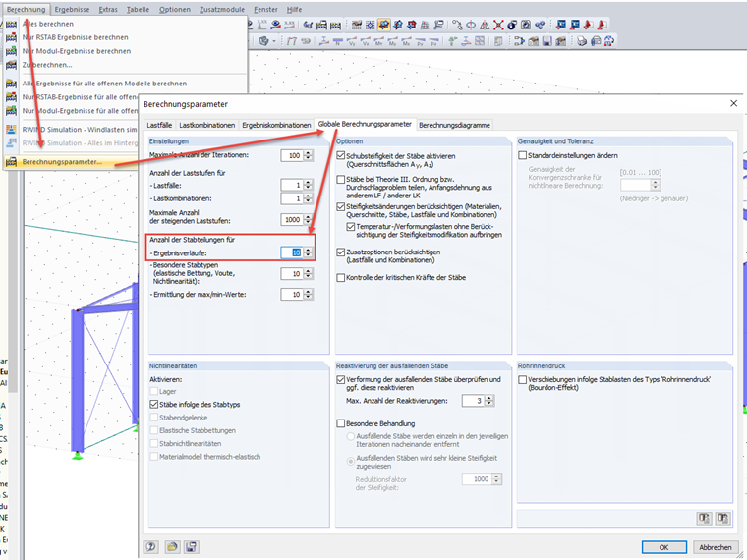Enable Standardeinstellungen ändern checkbox

tap(523, 155)
